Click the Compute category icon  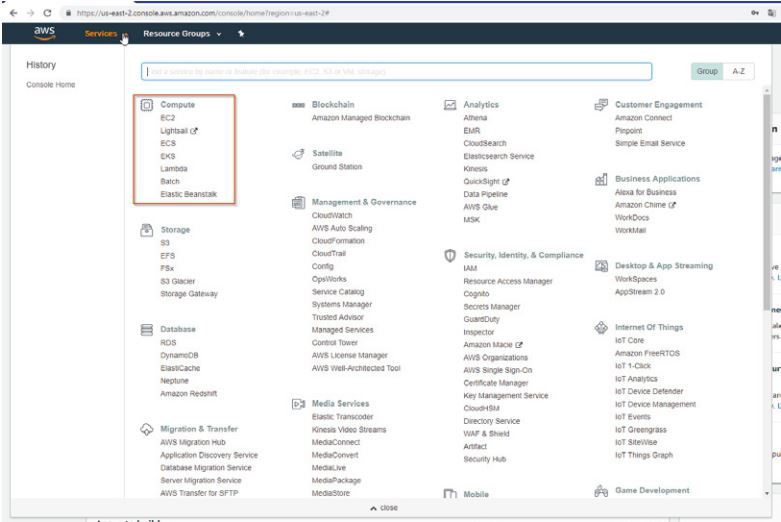[146, 105]
